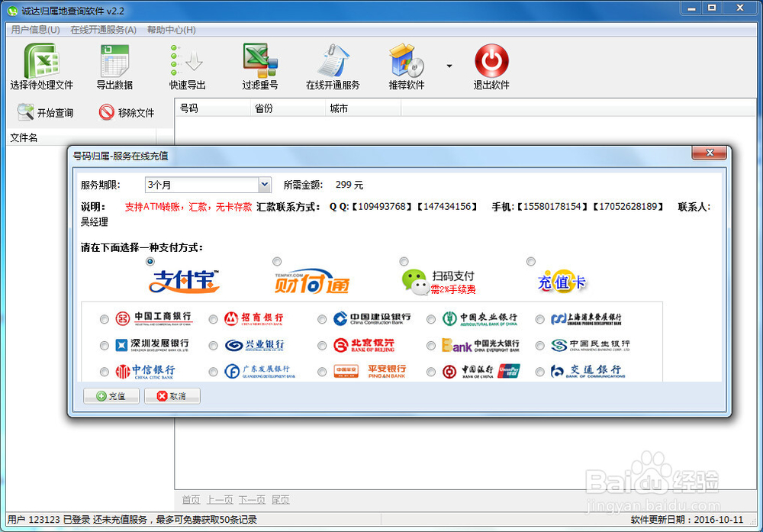Click the 下一页 next page link
Viewport: 763px width, 532px height.
coord(253,499)
